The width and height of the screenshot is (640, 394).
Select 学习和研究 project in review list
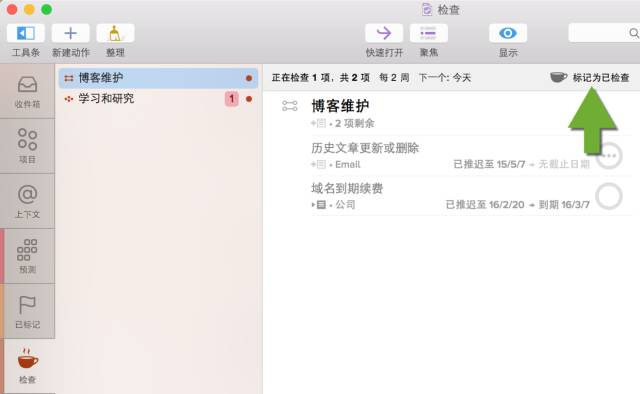pos(158,98)
